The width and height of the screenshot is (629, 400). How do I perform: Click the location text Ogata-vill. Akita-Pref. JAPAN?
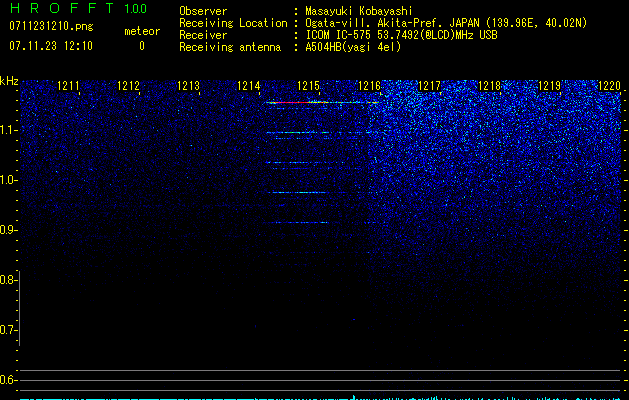[x=392, y=23]
